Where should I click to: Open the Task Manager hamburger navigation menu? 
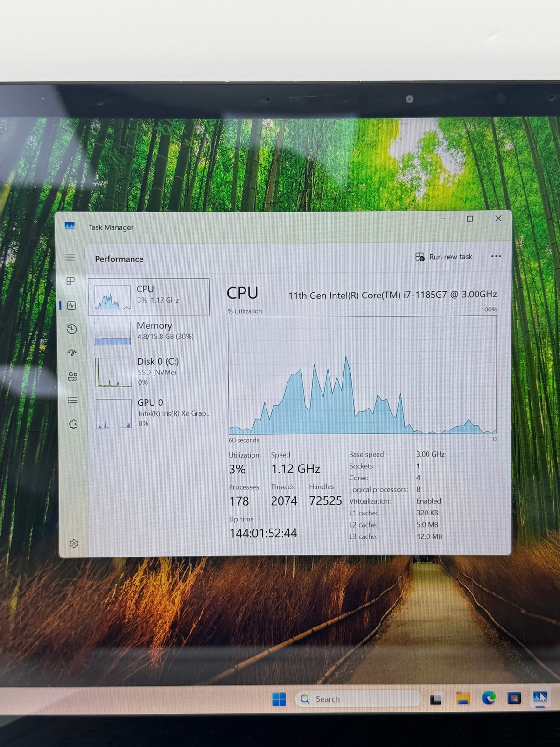(70, 257)
